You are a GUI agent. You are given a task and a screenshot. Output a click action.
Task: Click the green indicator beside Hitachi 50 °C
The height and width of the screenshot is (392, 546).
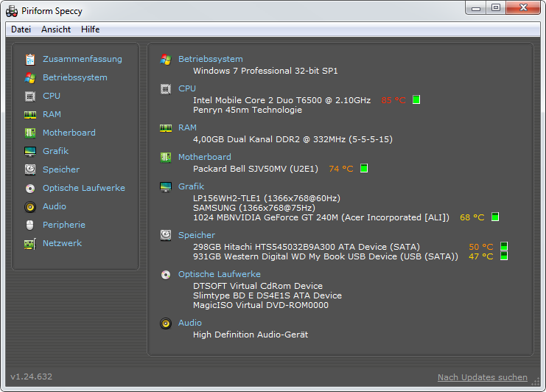pos(504,246)
